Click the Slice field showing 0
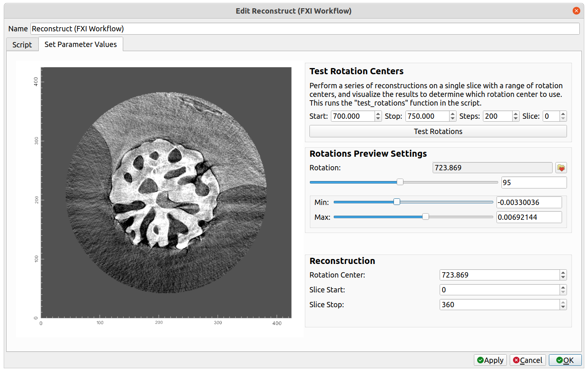 click(x=551, y=116)
